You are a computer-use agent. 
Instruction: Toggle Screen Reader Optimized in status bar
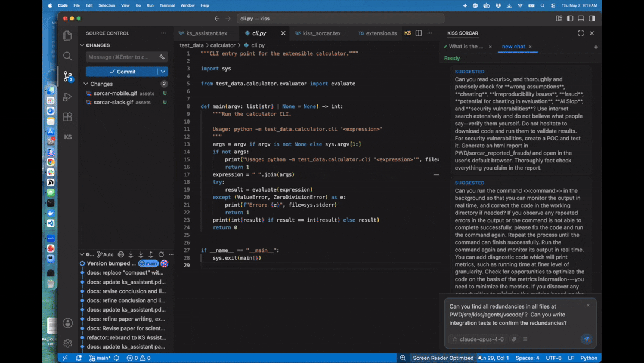click(x=442, y=358)
